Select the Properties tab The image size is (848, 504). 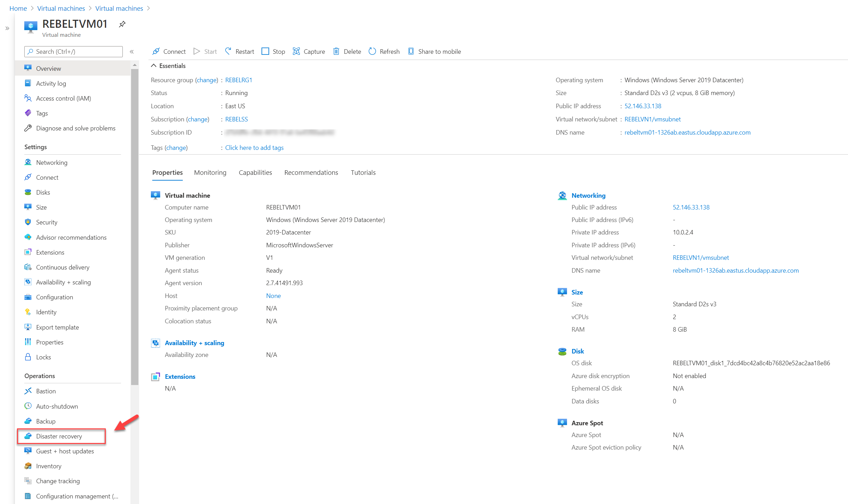[x=167, y=172]
